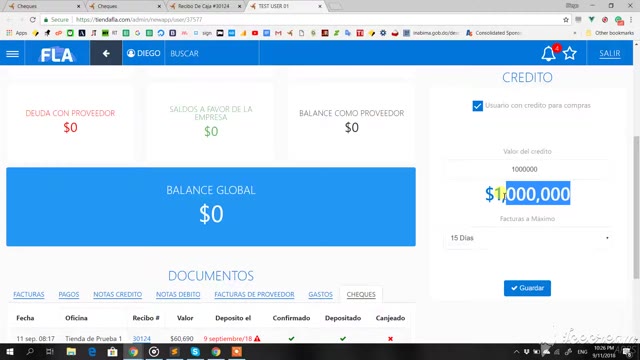This screenshot has height=360, width=640.
Task: Open File Explorer from taskbar
Action: (71, 351)
